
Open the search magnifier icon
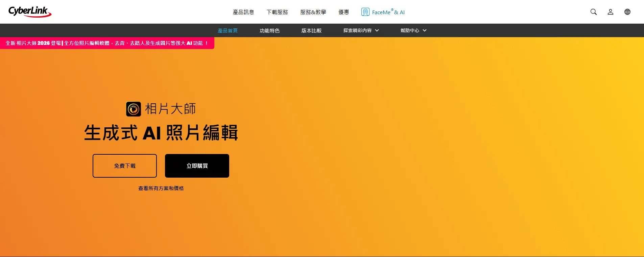[593, 12]
